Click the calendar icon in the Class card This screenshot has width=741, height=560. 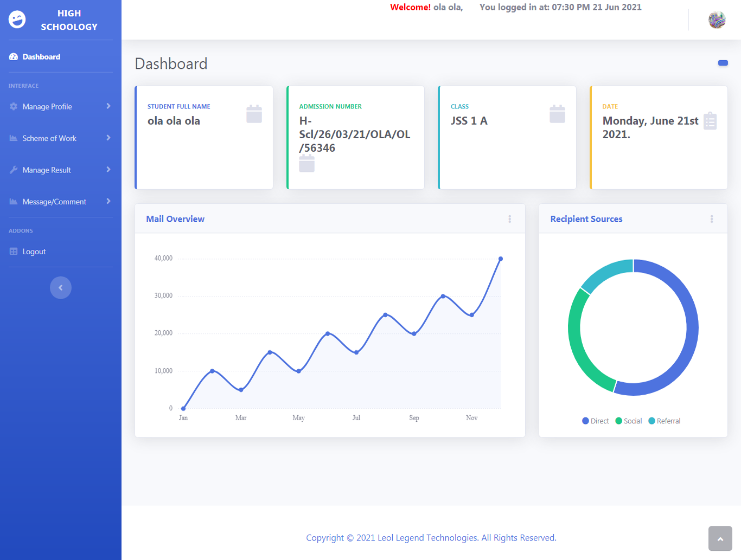click(557, 114)
